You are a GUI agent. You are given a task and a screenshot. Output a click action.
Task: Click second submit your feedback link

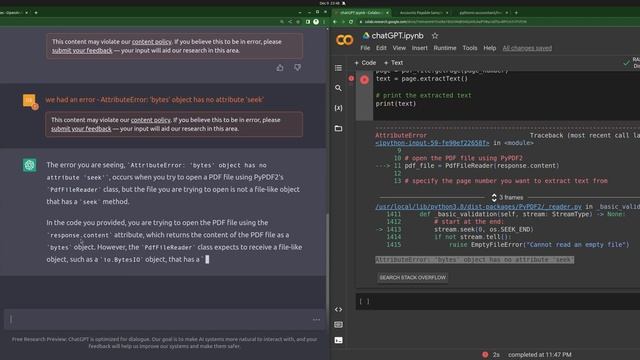pos(81,129)
